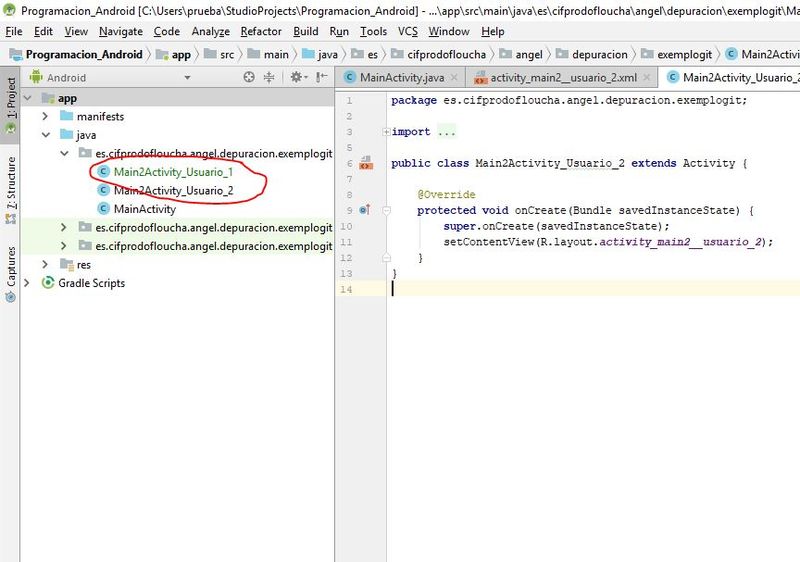Click Programacion_Android breadcrumb

76,54
